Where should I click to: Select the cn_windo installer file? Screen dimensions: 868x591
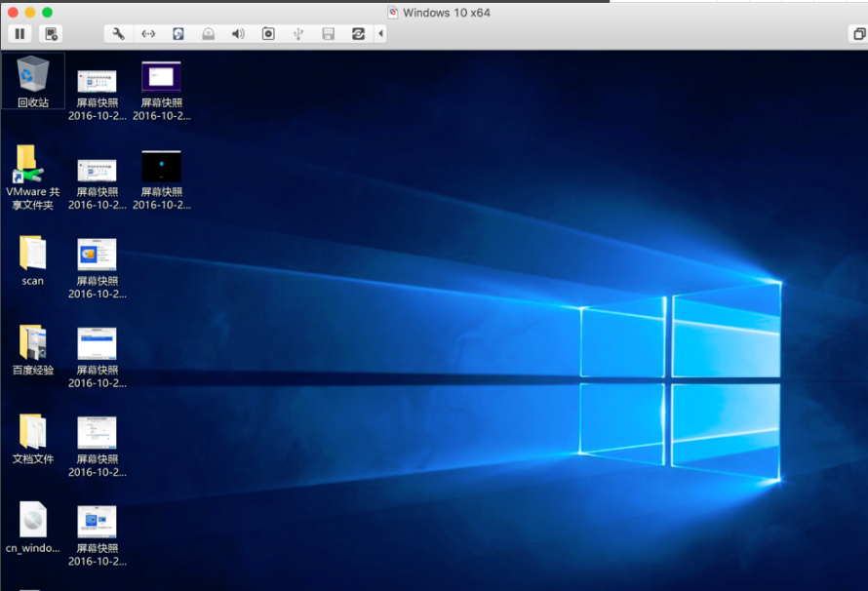click(30, 520)
